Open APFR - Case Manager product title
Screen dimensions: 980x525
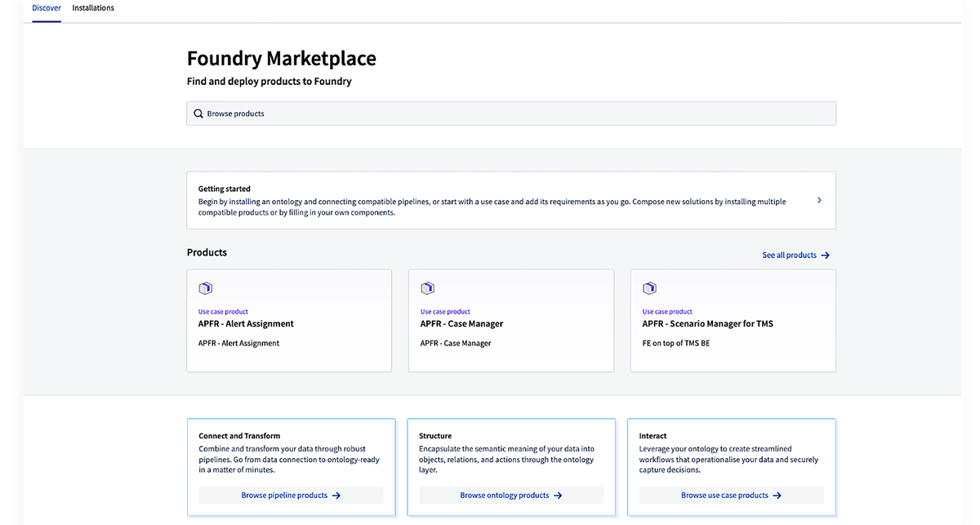pyautogui.click(x=461, y=324)
